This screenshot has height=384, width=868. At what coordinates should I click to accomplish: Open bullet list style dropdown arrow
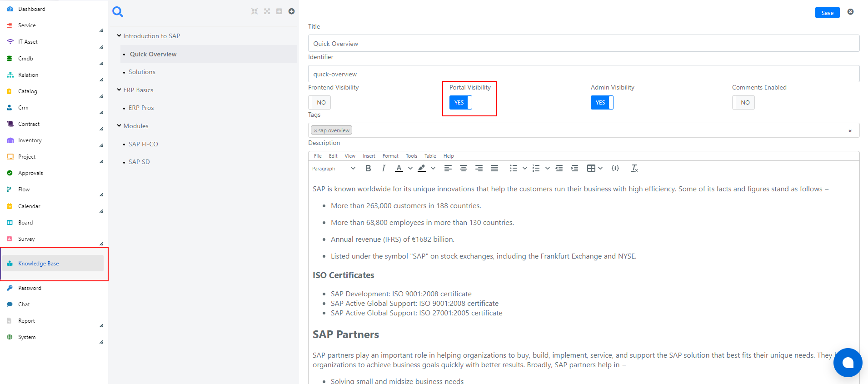pyautogui.click(x=525, y=168)
